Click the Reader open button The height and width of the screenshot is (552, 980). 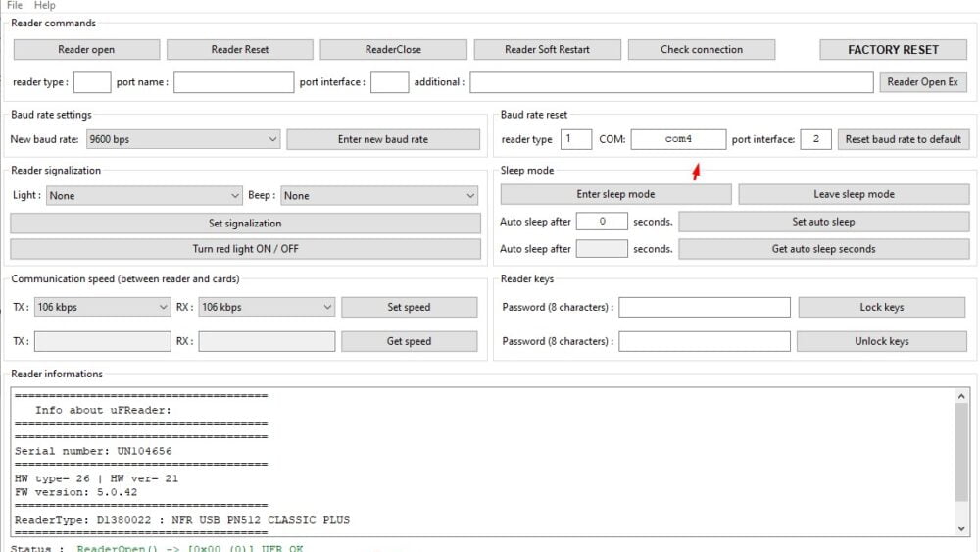coord(86,49)
